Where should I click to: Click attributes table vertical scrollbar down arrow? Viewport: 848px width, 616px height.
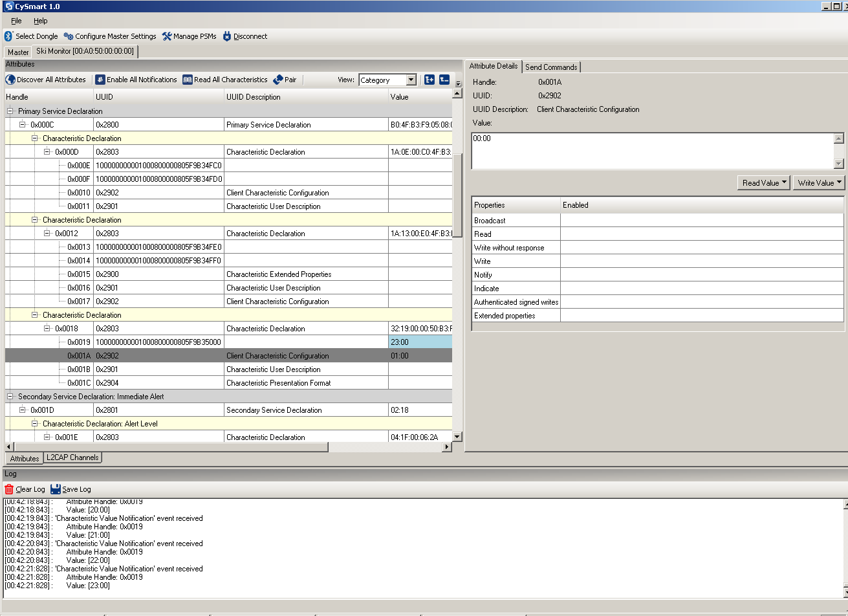point(457,437)
